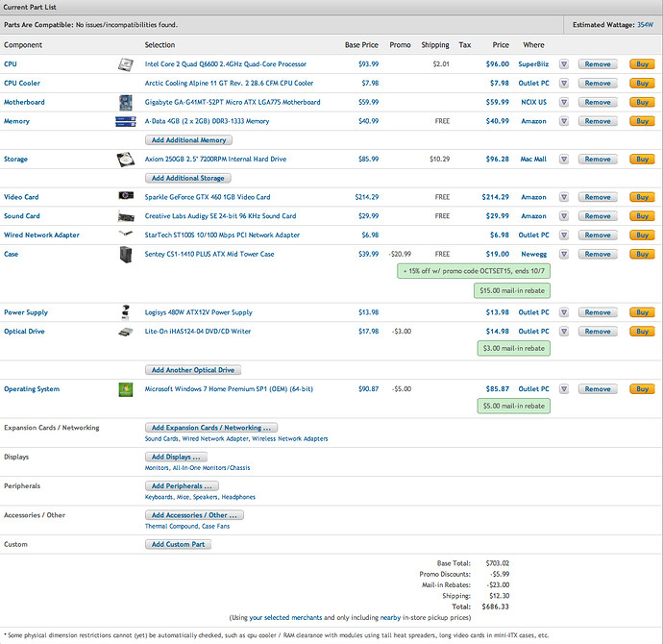Image resolution: width=663 pixels, height=644 pixels.
Task: Click Add Custom Part button
Action: [178, 545]
